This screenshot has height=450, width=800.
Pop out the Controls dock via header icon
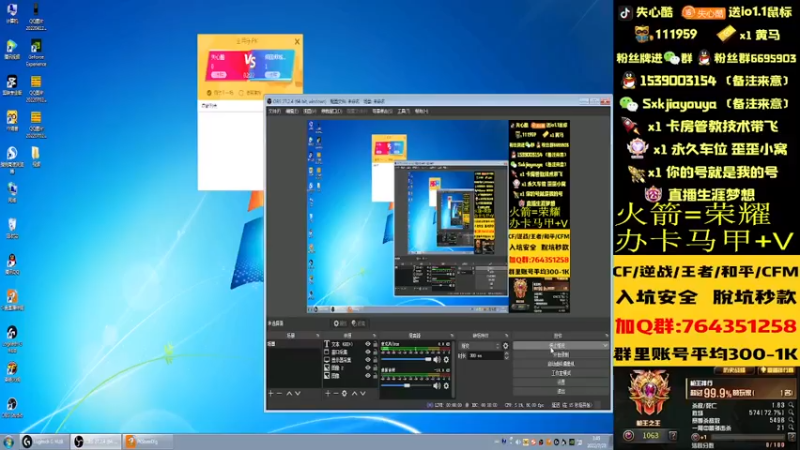(606, 335)
